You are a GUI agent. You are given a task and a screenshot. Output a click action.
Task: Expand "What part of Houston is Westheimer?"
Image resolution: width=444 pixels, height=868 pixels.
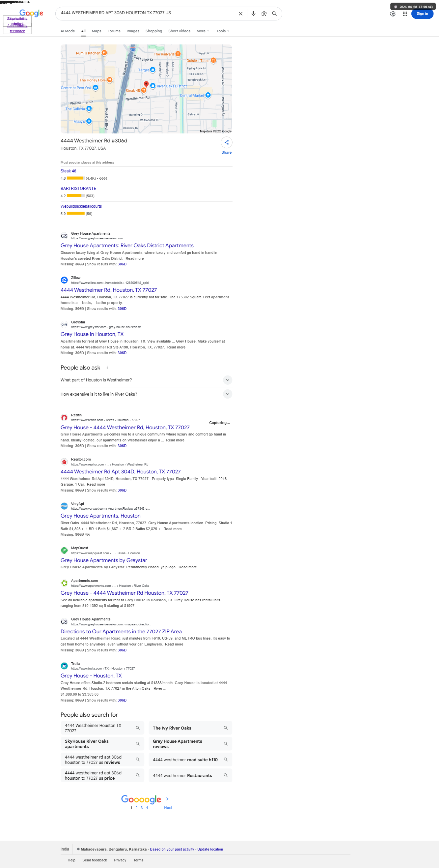(147, 380)
